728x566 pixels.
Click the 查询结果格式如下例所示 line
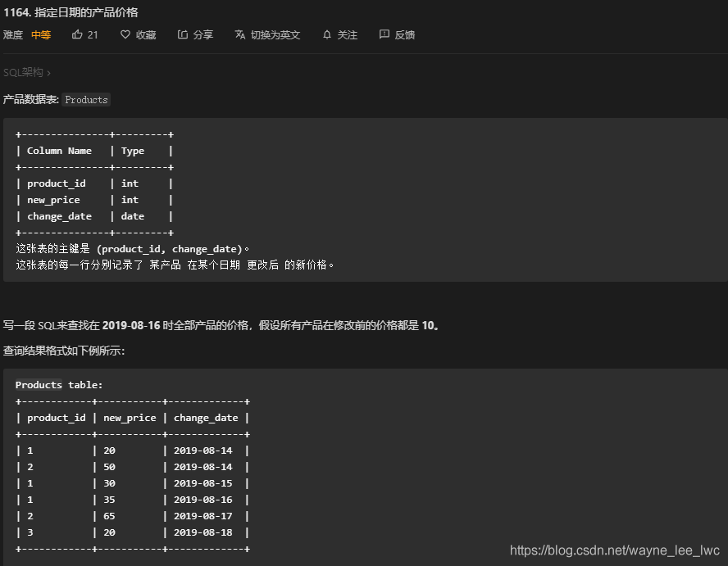(x=64, y=351)
